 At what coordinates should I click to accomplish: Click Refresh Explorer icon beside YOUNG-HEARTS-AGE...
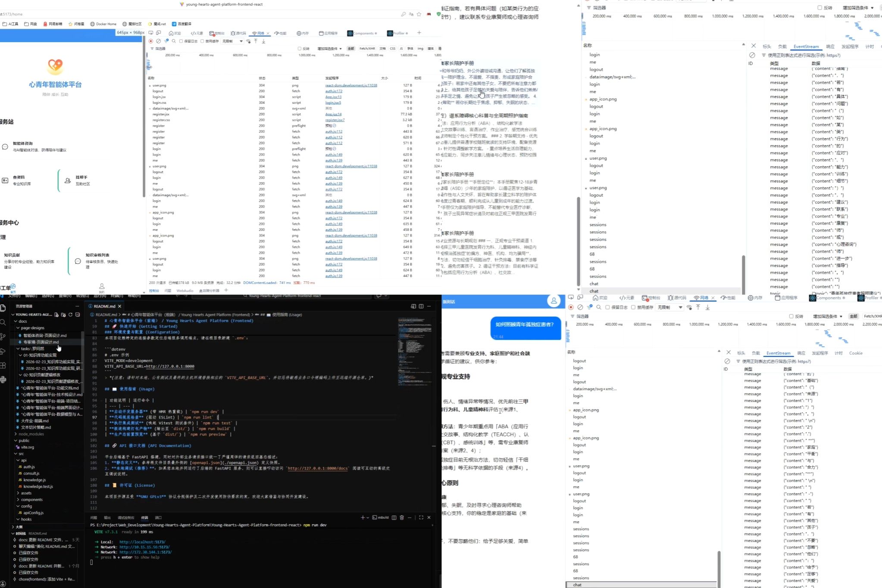pyautogui.click(x=70, y=314)
